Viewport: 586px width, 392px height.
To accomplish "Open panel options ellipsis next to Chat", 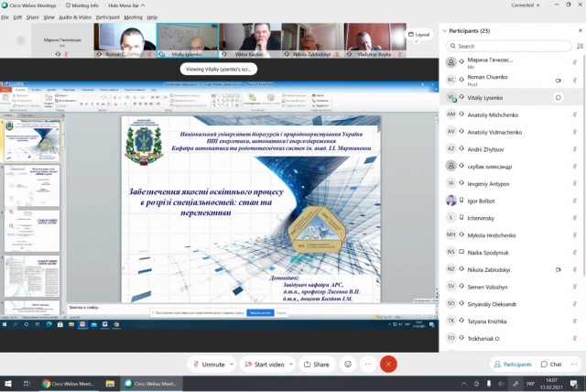I will (x=574, y=364).
